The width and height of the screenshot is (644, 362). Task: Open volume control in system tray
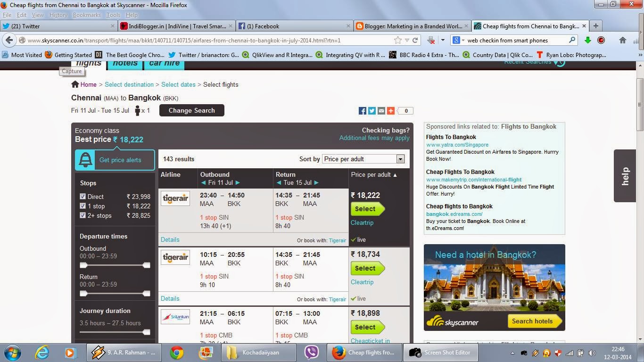[591, 353]
